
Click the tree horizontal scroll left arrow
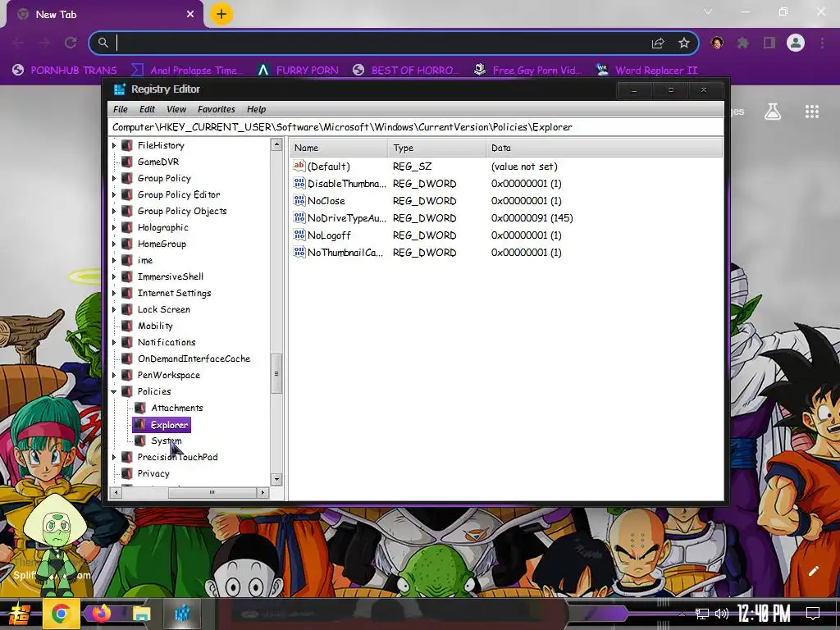tap(116, 492)
